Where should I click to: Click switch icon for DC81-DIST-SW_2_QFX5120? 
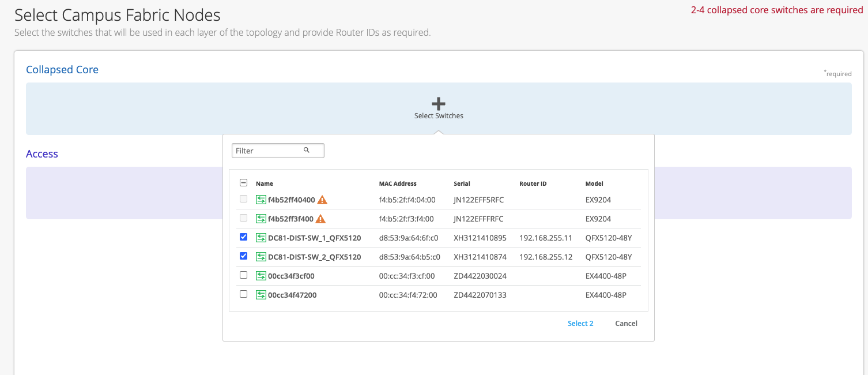261,257
